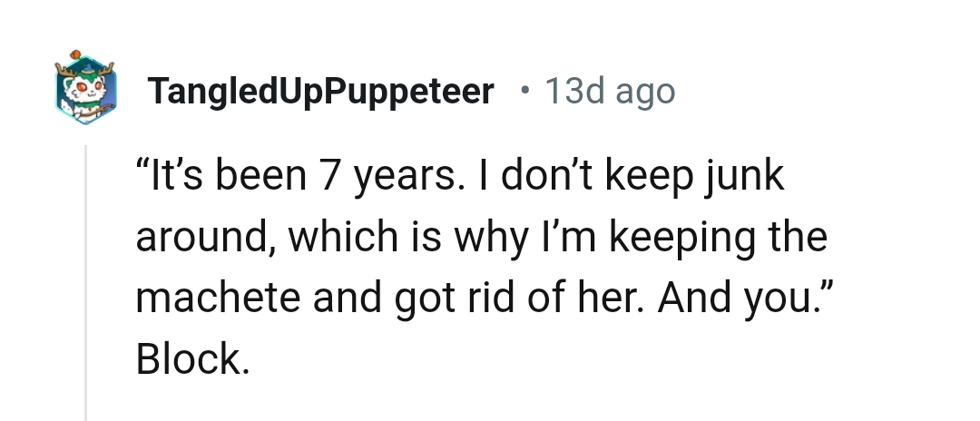Click the antlers on the avatar image
Image resolution: width=980 pixels, height=421 pixels.
87,67
